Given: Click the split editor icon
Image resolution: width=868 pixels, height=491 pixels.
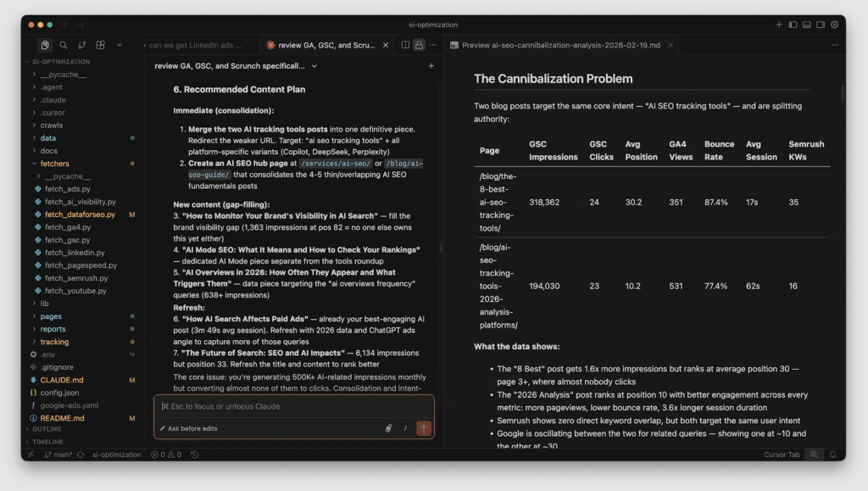Looking at the screenshot, I should [405, 45].
